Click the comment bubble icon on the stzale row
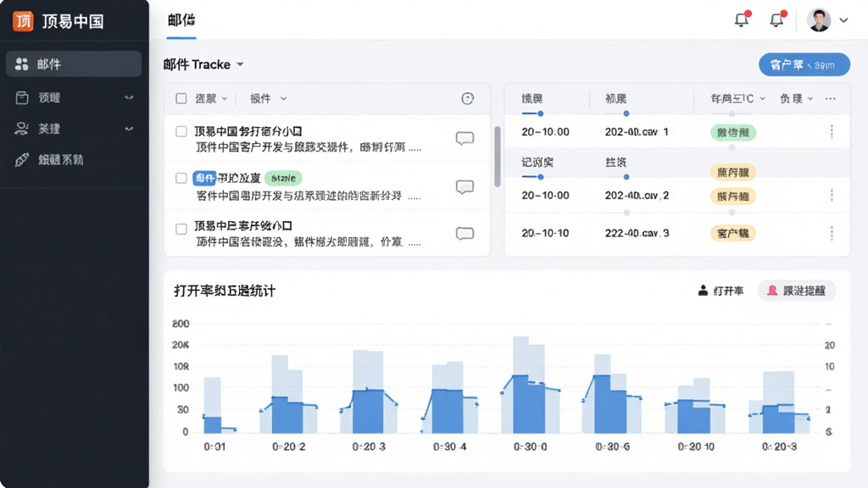Viewport: 868px width, 488px height. click(x=465, y=186)
